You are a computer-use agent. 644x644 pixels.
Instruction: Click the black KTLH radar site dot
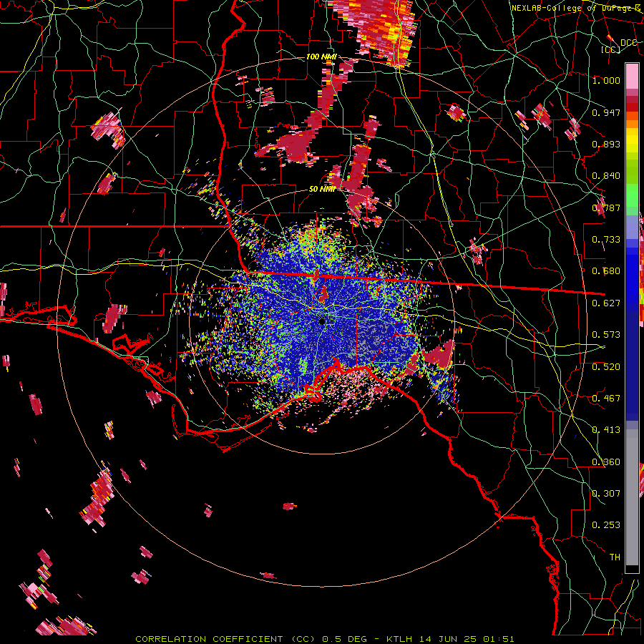(323, 321)
